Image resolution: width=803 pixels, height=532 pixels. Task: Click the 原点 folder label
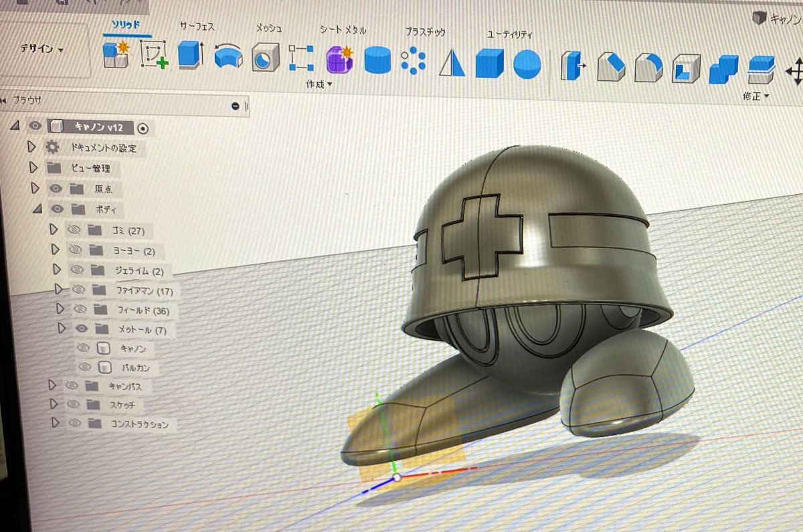coord(104,189)
